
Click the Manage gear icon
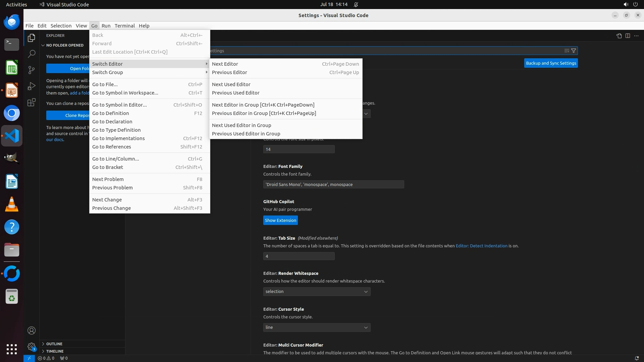click(31, 347)
